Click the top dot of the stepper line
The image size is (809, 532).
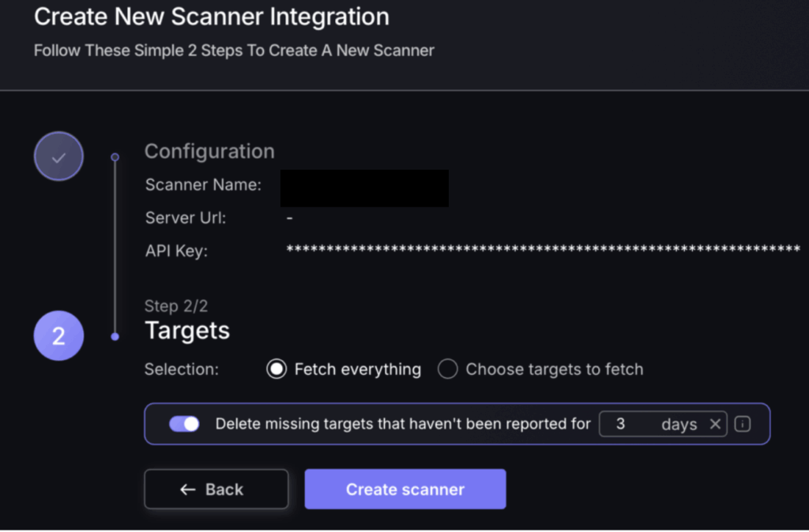tap(115, 157)
